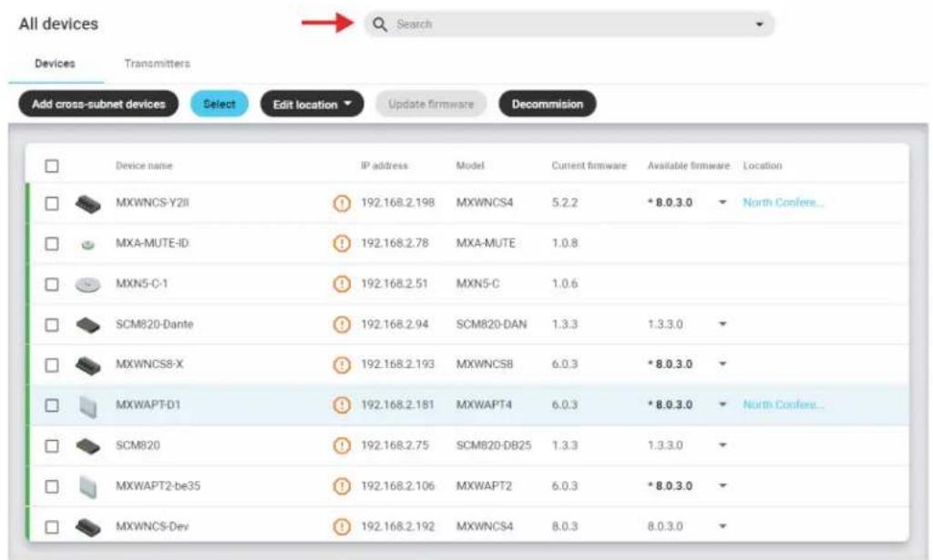Click warning icon beside 192.168.2.198
This screenshot has height=560, width=933.
(342, 203)
